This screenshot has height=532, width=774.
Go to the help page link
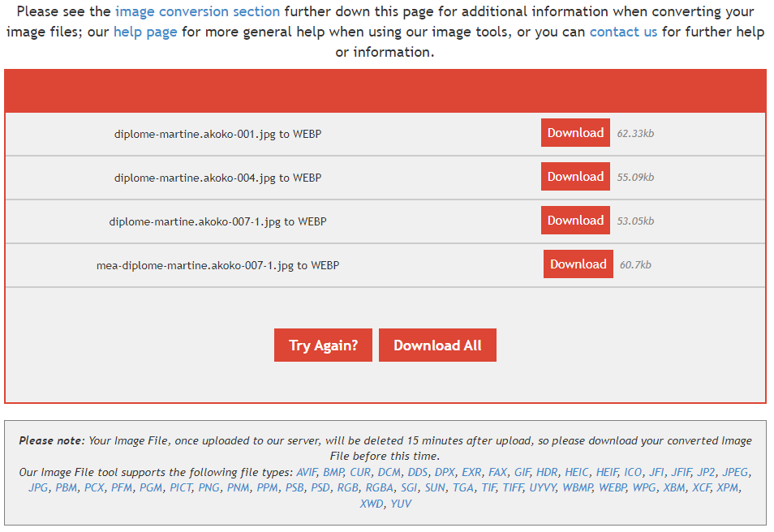[145, 32]
